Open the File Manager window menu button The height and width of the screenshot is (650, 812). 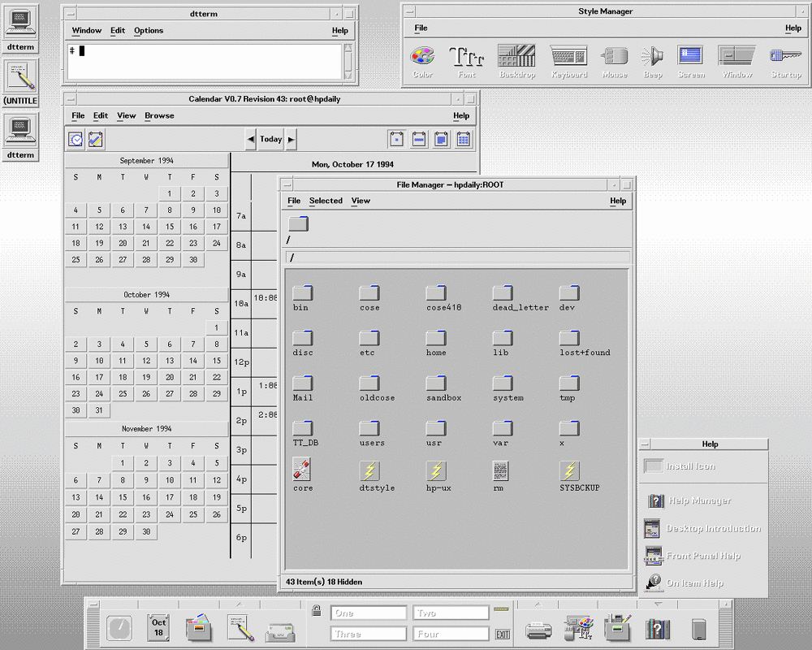(288, 185)
